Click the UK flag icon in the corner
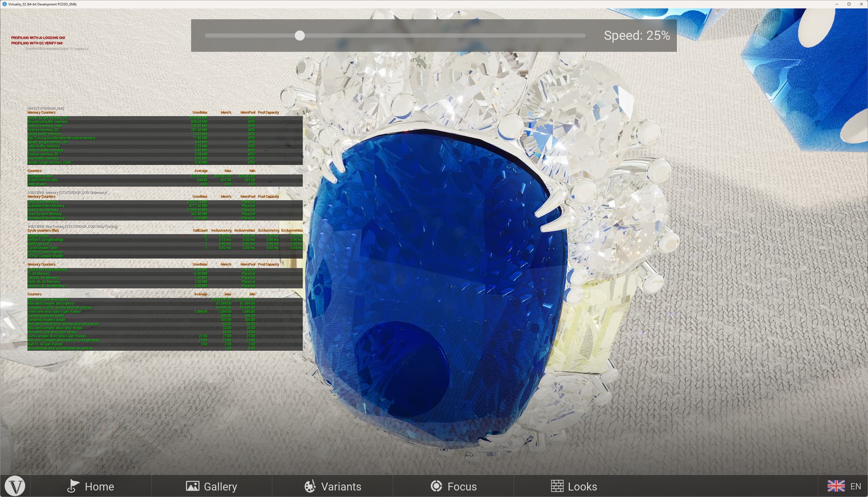Viewport: 868px width, 497px height. click(x=837, y=486)
